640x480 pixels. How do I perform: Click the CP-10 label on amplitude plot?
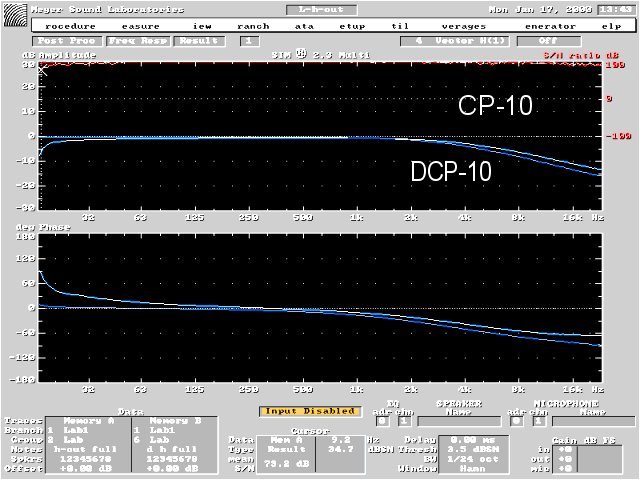point(495,105)
